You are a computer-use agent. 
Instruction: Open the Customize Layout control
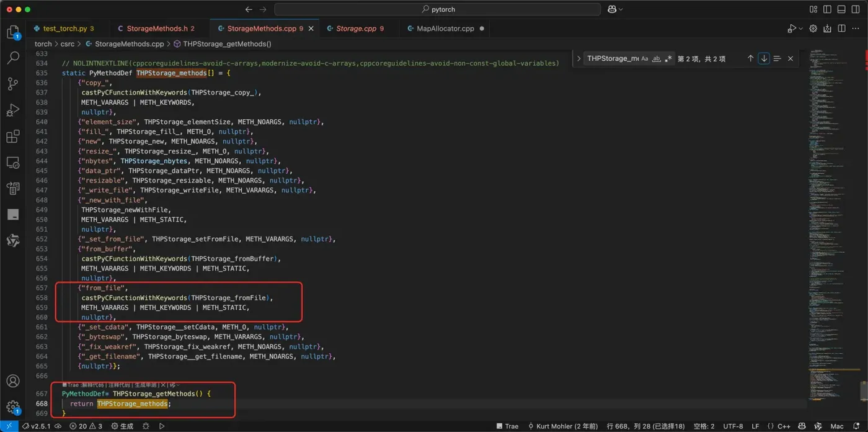coord(813,9)
